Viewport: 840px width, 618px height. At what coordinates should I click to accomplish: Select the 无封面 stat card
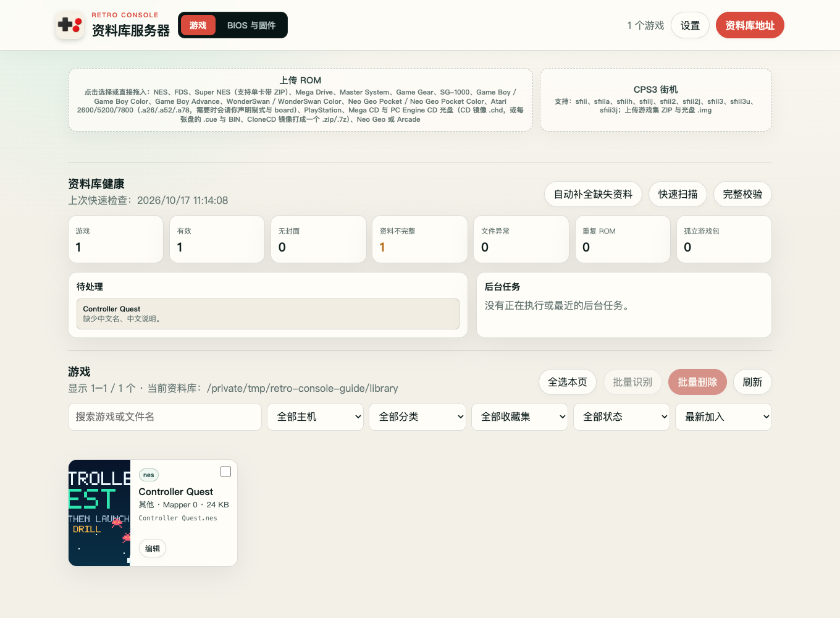point(319,239)
